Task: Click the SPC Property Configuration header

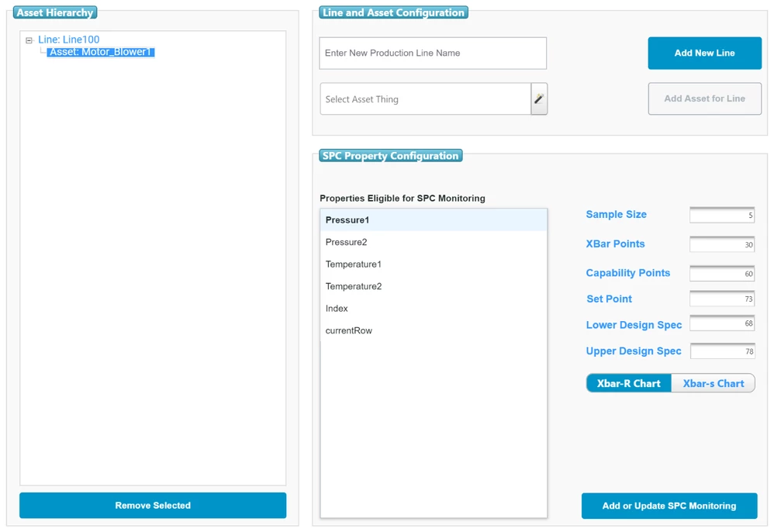Action: point(390,155)
